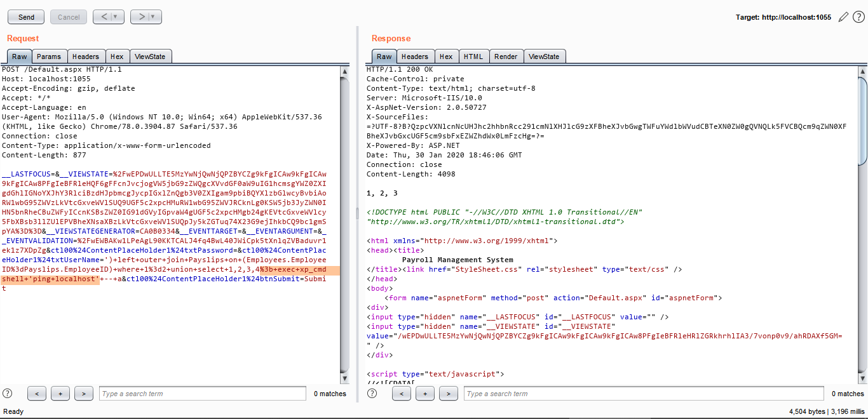The height and width of the screenshot is (419, 868).
Task: Click the Host: localhost:1055 header line
Action: pyautogui.click(x=46, y=79)
